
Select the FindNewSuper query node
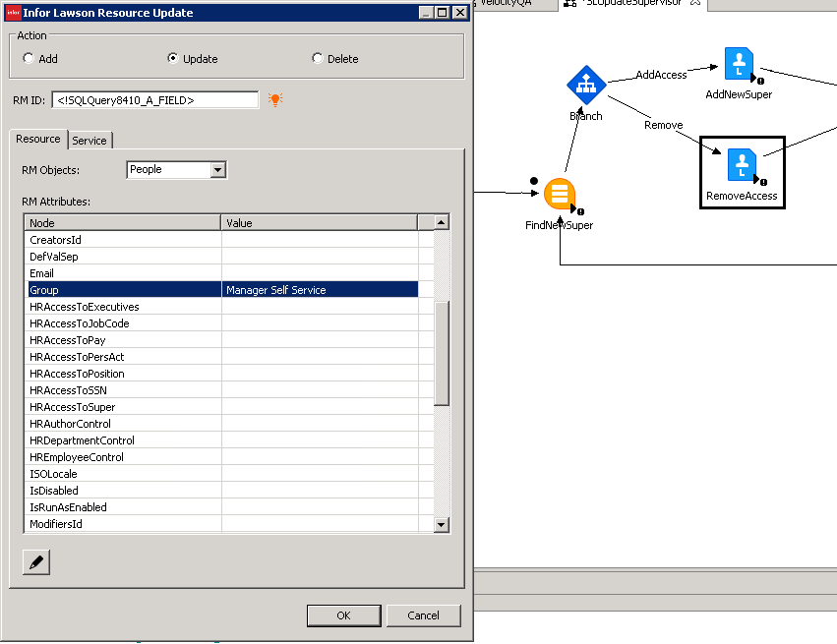560,194
